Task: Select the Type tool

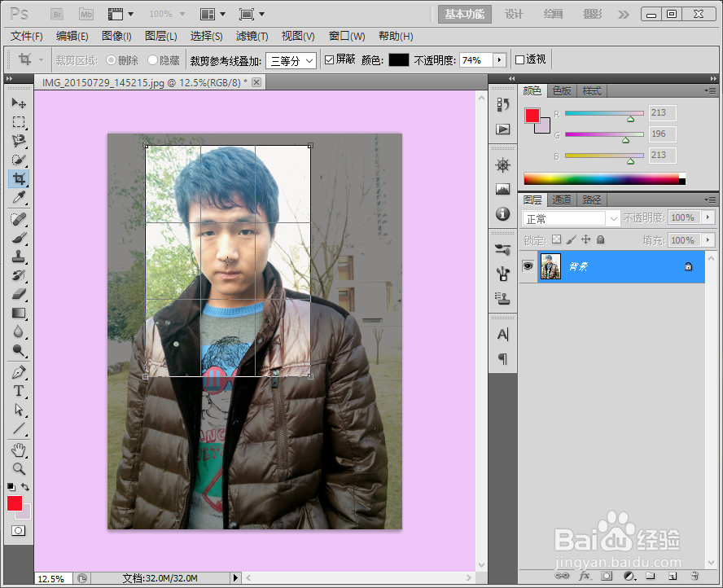Action: pyautogui.click(x=19, y=391)
